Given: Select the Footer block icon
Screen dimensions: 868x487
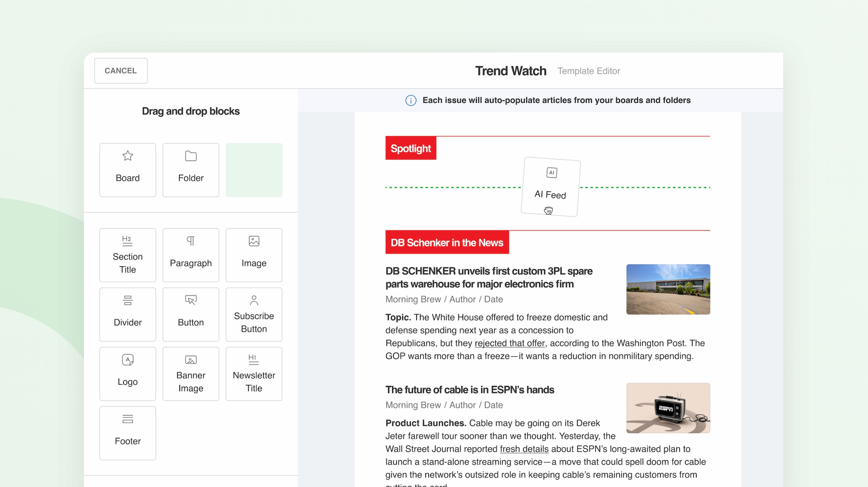Looking at the screenshot, I should (128, 419).
